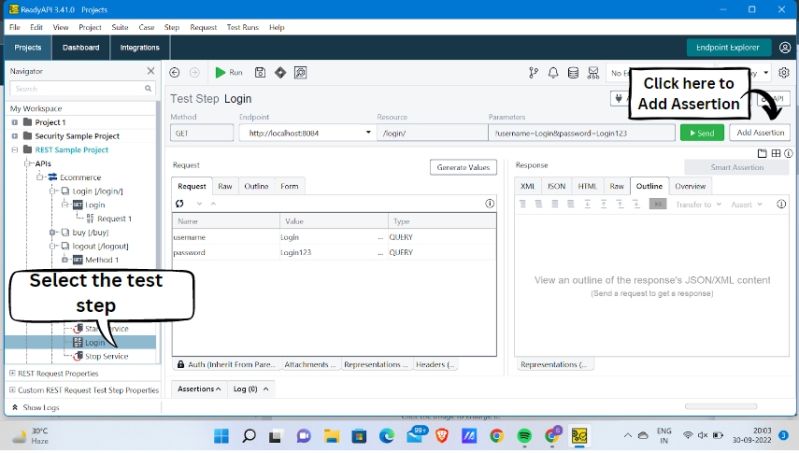Click the Parameters field
This screenshot has height=453, width=799.
(581, 133)
